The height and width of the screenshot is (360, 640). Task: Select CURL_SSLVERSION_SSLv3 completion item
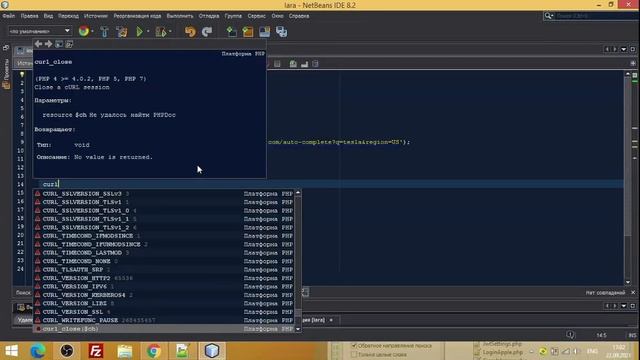tap(164, 193)
